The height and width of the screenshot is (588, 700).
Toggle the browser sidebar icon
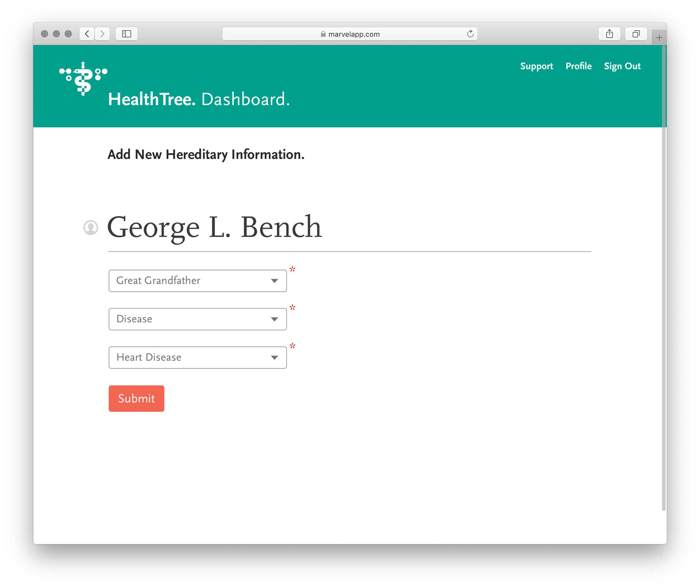pyautogui.click(x=127, y=34)
